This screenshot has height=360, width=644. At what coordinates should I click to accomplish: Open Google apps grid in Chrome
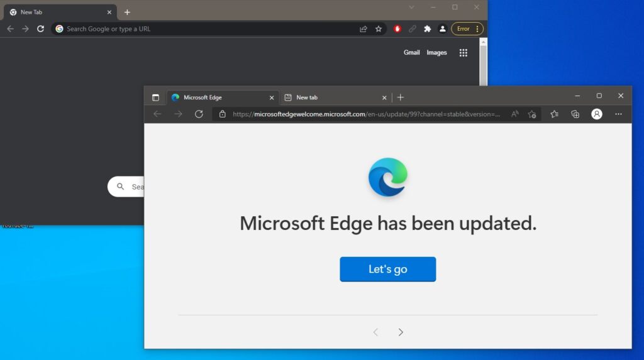pos(464,53)
